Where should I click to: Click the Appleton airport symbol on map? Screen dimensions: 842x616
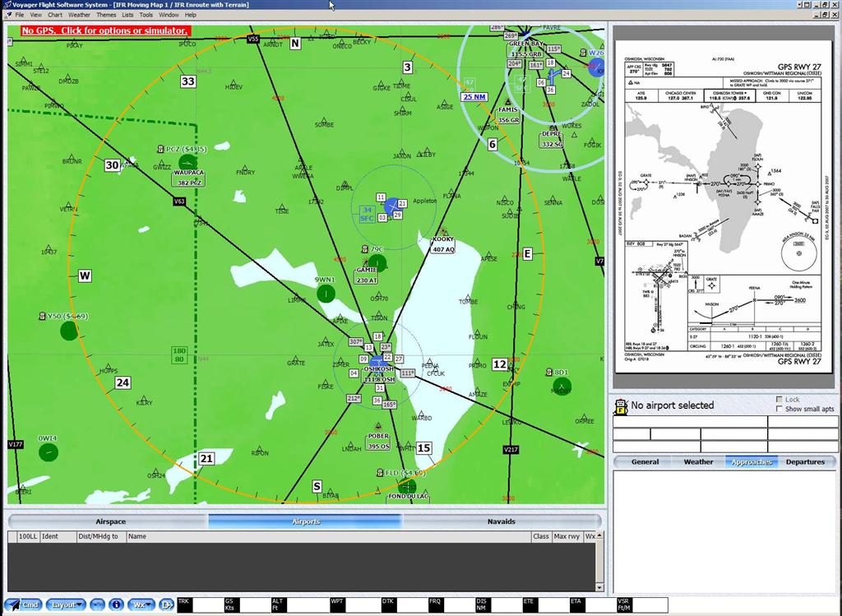point(394,206)
